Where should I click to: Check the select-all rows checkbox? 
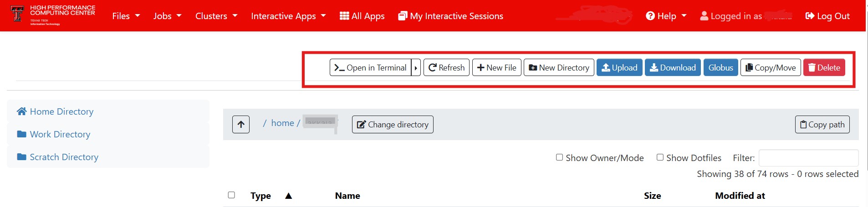(x=231, y=195)
